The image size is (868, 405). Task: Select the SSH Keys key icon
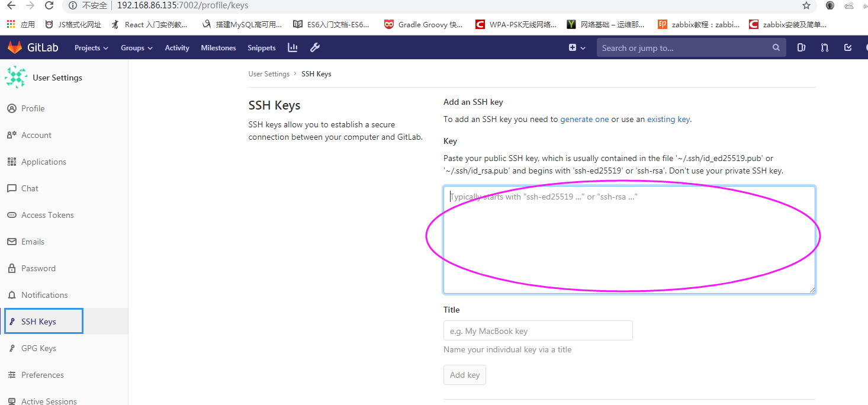12,321
